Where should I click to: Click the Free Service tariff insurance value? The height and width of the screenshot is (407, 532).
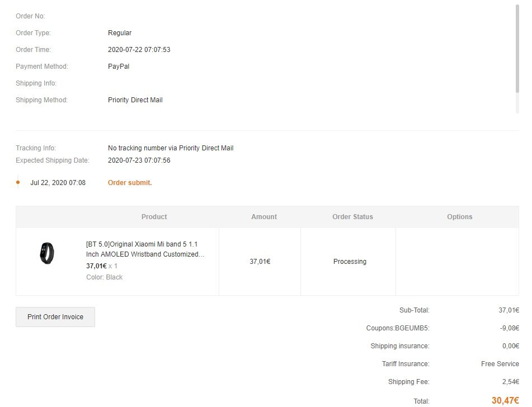(500, 364)
